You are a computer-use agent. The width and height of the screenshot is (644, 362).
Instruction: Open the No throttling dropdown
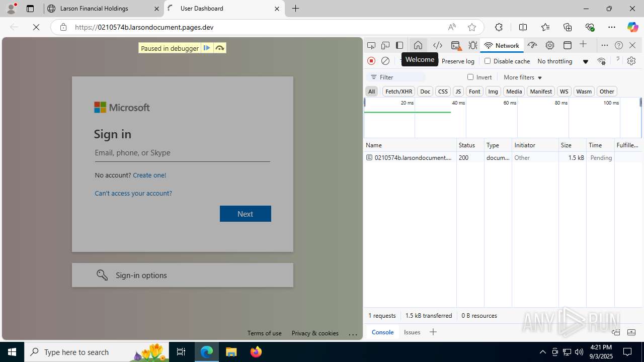pyautogui.click(x=562, y=61)
